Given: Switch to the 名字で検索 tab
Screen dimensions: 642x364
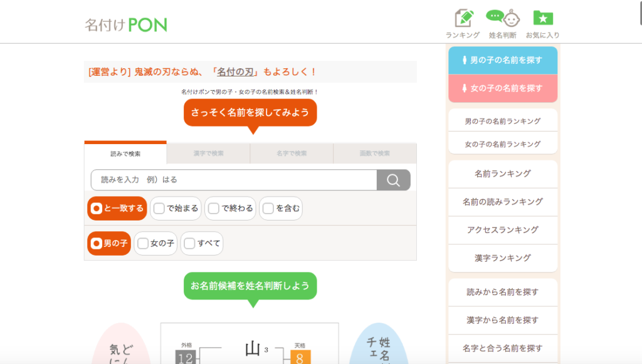Looking at the screenshot, I should pos(292,153).
